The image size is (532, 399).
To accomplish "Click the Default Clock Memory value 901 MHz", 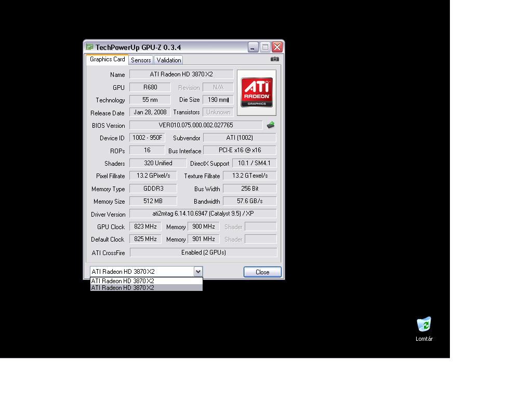I will pyautogui.click(x=204, y=239).
